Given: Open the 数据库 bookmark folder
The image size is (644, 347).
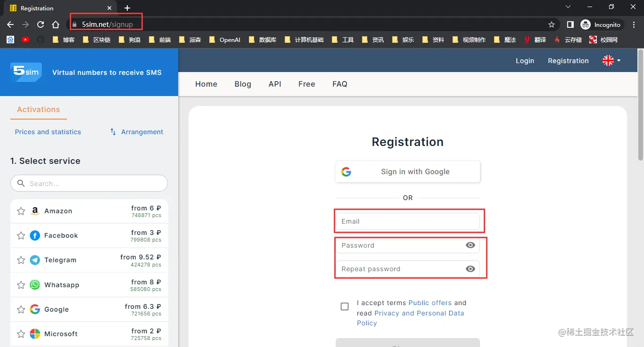Looking at the screenshot, I should (x=263, y=40).
